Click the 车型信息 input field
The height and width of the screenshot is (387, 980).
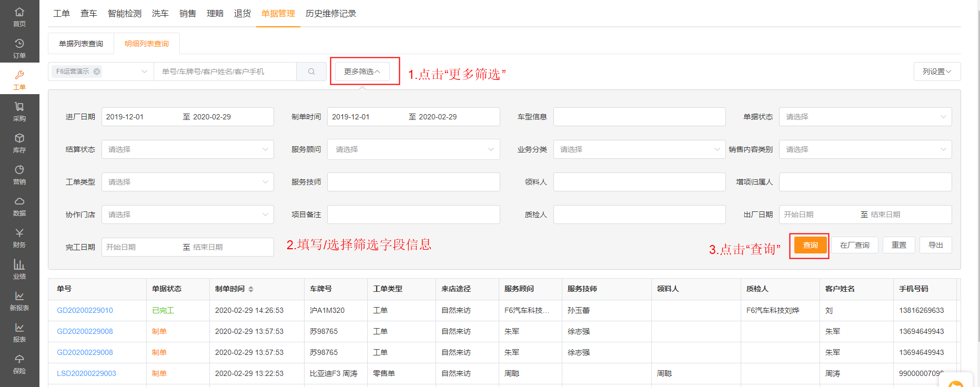[640, 117]
